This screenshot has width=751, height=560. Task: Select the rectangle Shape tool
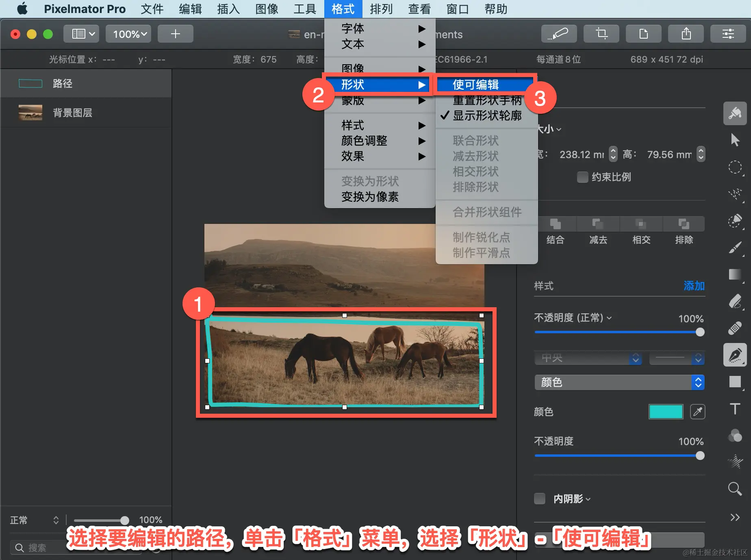pos(735,382)
